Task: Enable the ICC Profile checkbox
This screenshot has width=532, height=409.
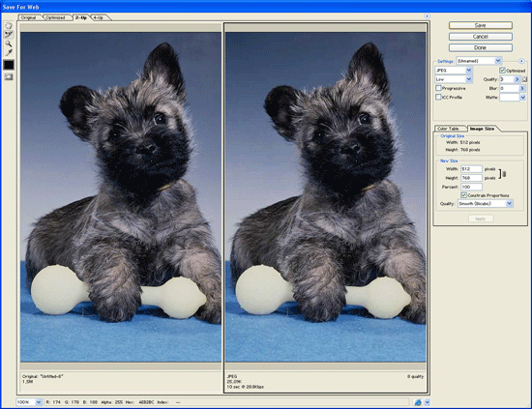Action: tap(438, 97)
